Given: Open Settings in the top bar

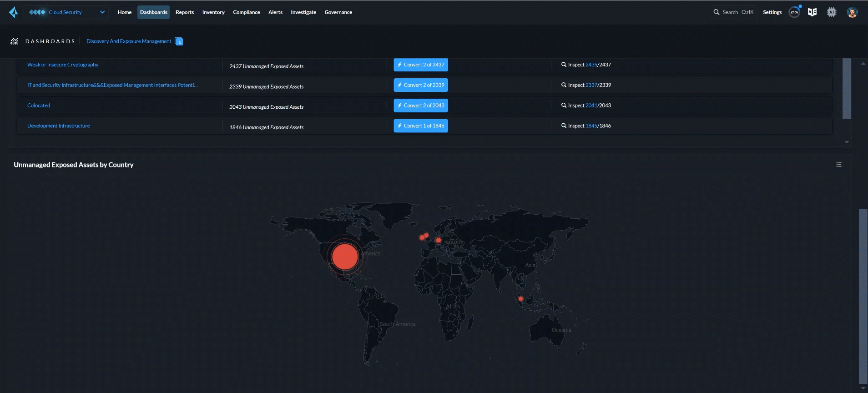Looking at the screenshot, I should coord(772,12).
